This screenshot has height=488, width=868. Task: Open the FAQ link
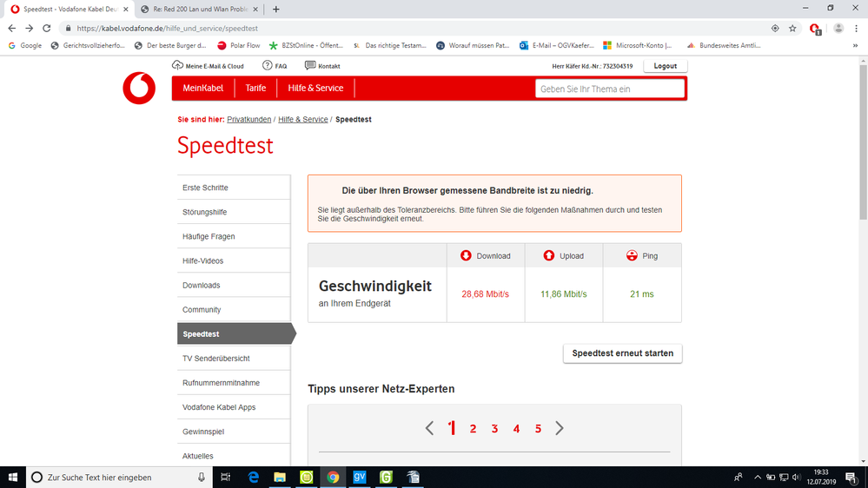(275, 66)
